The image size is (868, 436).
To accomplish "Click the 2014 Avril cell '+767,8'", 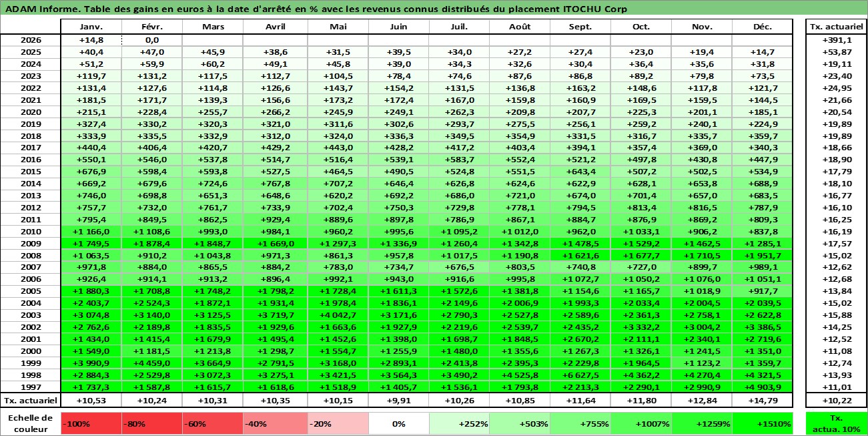I will point(275,184).
